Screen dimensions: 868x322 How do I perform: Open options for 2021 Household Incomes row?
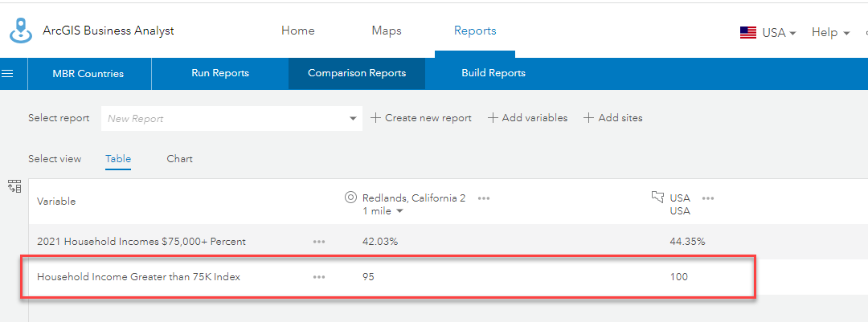click(319, 242)
